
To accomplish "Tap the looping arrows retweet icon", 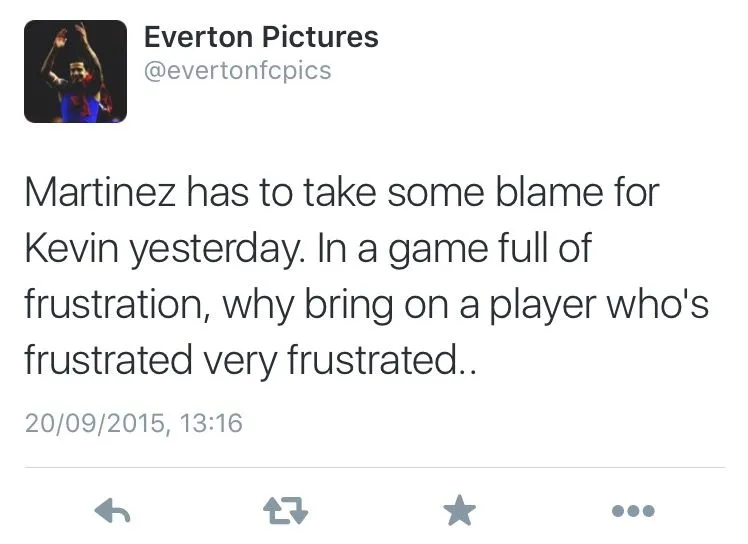I will point(286,511).
